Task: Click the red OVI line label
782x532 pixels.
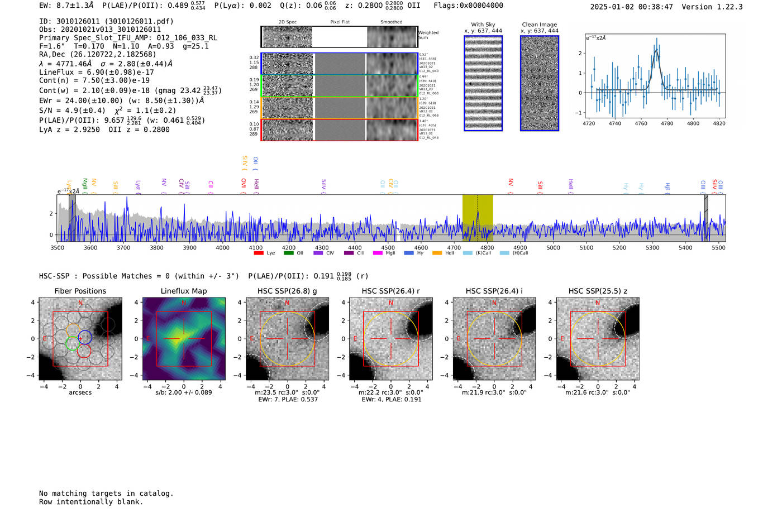Action: [244, 185]
